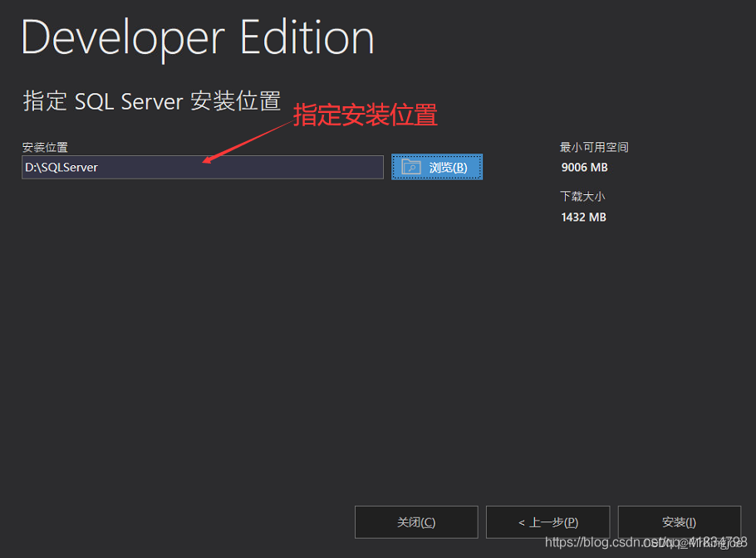
Task: Select the 9006 MB minimum space value
Action: [x=584, y=168]
